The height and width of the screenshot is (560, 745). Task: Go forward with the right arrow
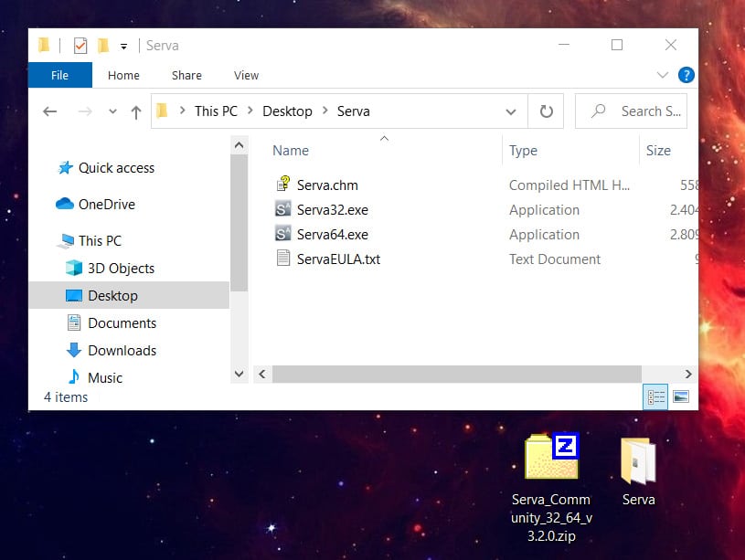(x=85, y=111)
